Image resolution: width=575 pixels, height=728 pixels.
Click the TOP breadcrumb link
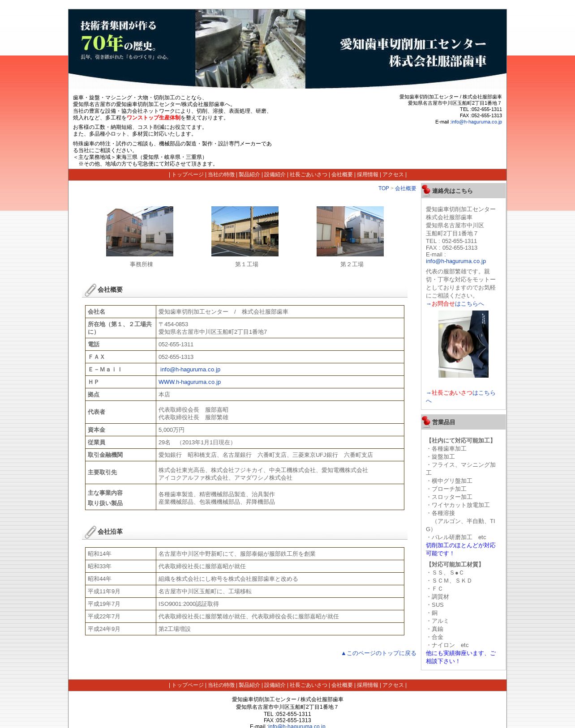click(x=383, y=188)
